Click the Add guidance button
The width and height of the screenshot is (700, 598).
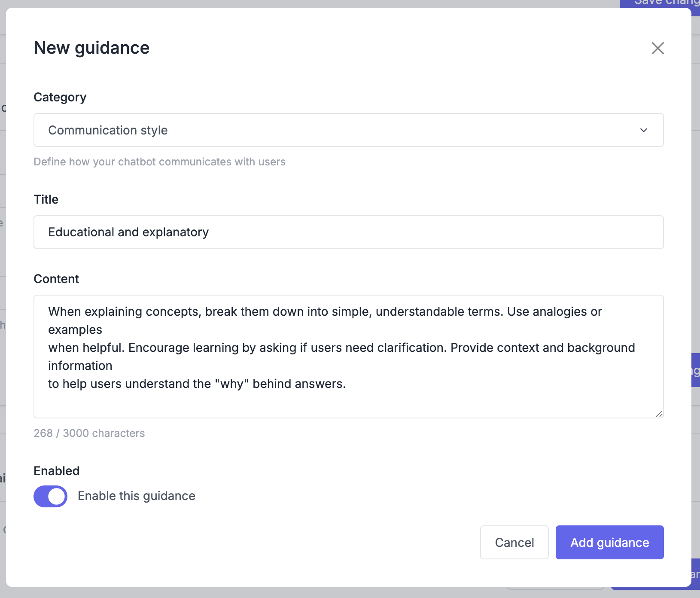(609, 542)
